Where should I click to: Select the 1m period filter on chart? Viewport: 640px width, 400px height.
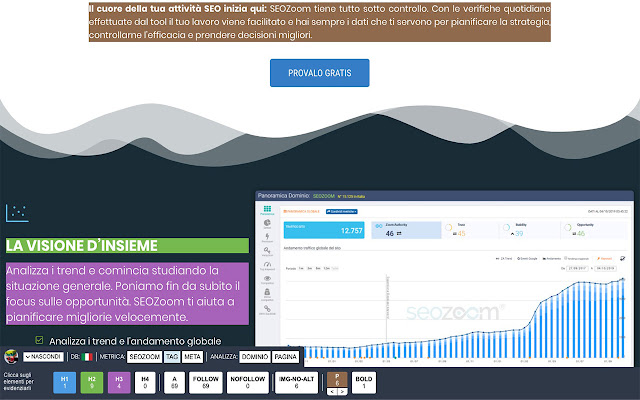pos(301,269)
